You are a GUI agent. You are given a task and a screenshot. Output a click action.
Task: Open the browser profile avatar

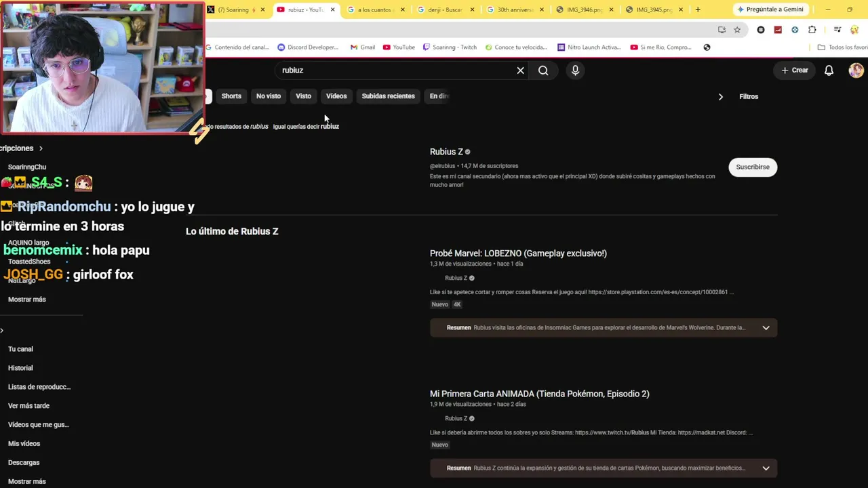(854, 30)
